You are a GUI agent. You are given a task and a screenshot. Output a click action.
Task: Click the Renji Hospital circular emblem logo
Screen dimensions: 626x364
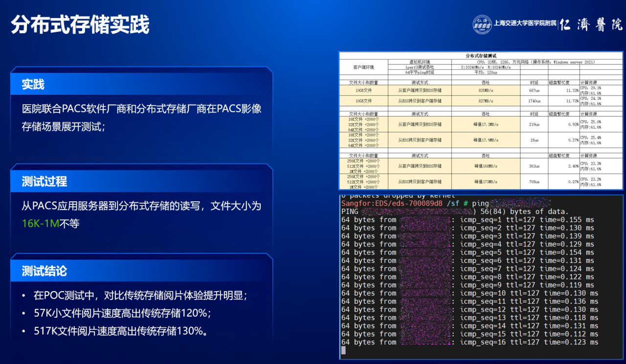coord(482,24)
